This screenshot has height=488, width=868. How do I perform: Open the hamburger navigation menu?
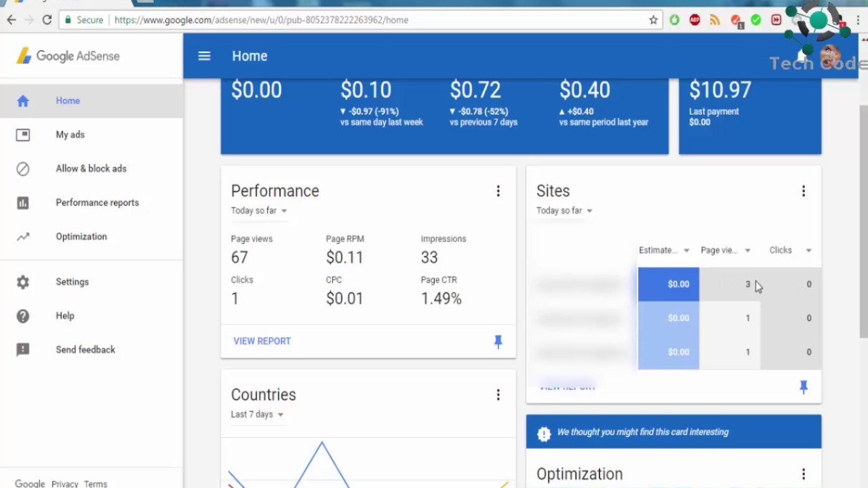click(x=204, y=56)
